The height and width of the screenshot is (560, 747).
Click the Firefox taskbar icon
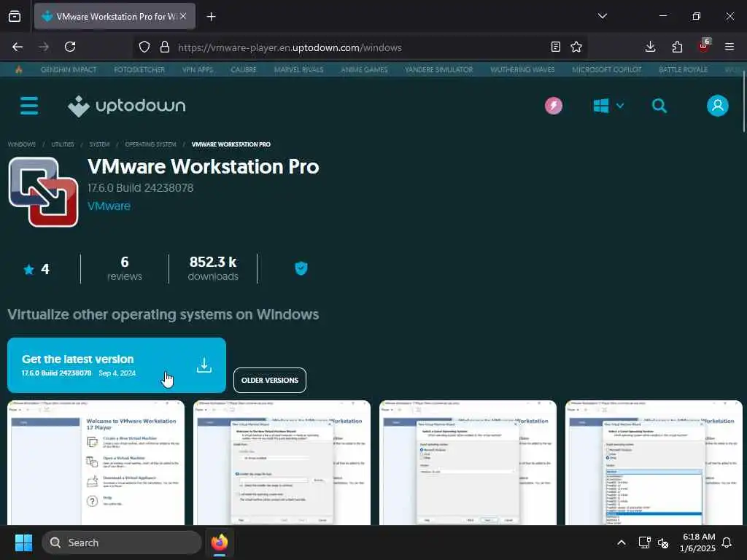pos(220,542)
